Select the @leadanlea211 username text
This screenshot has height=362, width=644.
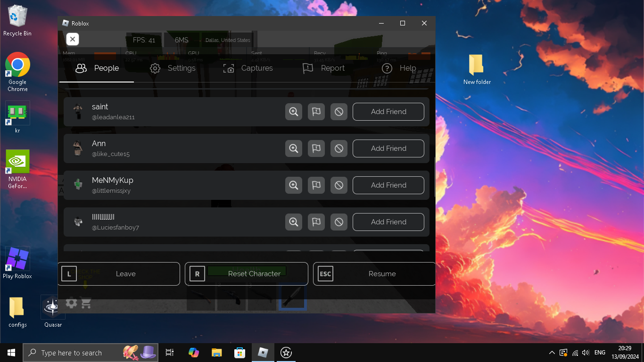(113, 117)
